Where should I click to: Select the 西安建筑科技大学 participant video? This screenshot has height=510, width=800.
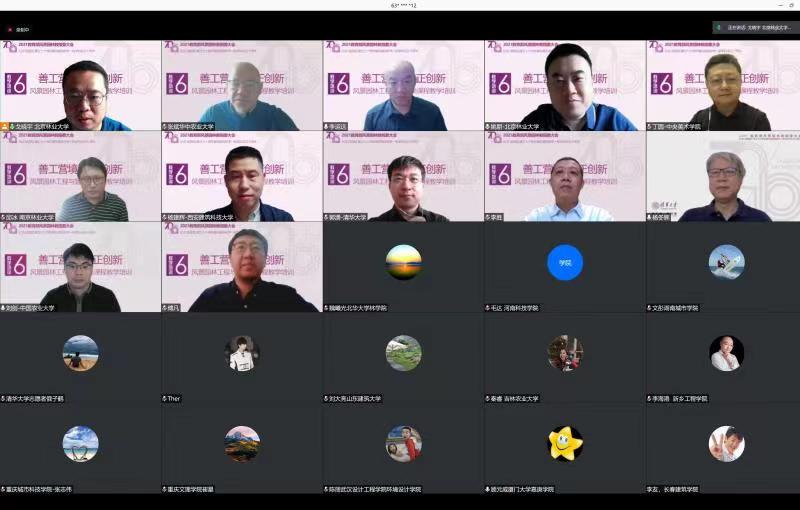point(242,176)
